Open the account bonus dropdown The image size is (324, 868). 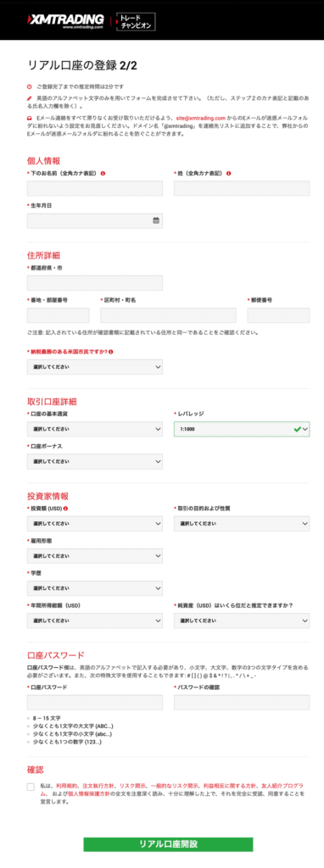[95, 461]
